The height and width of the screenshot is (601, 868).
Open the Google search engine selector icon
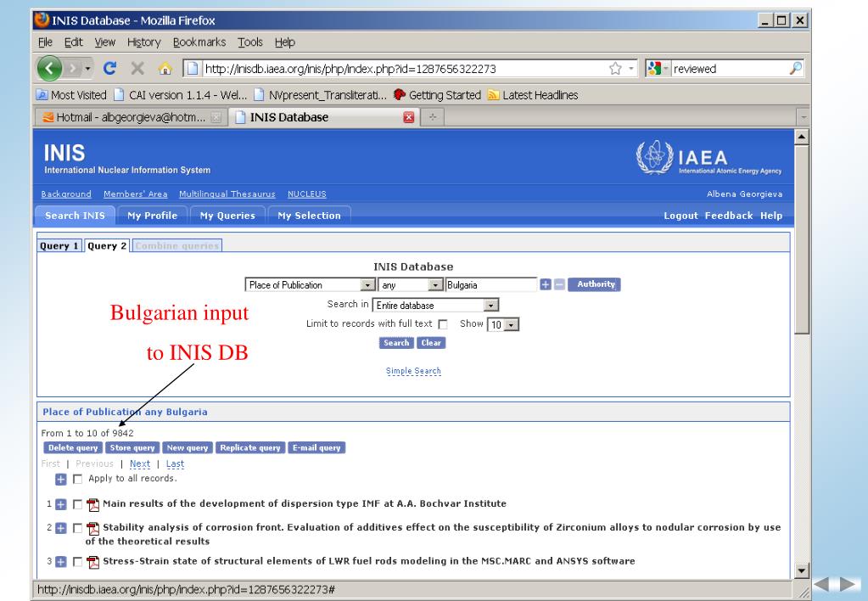point(654,69)
